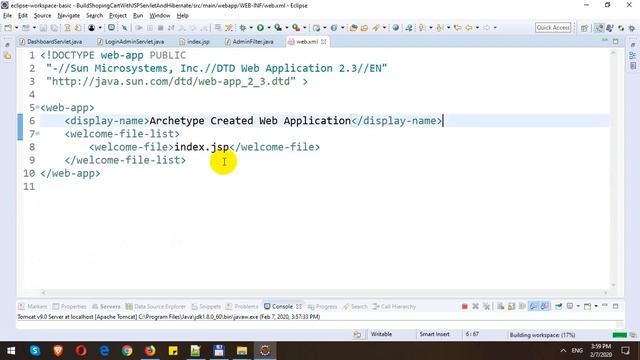Open the File menu

(7, 16)
